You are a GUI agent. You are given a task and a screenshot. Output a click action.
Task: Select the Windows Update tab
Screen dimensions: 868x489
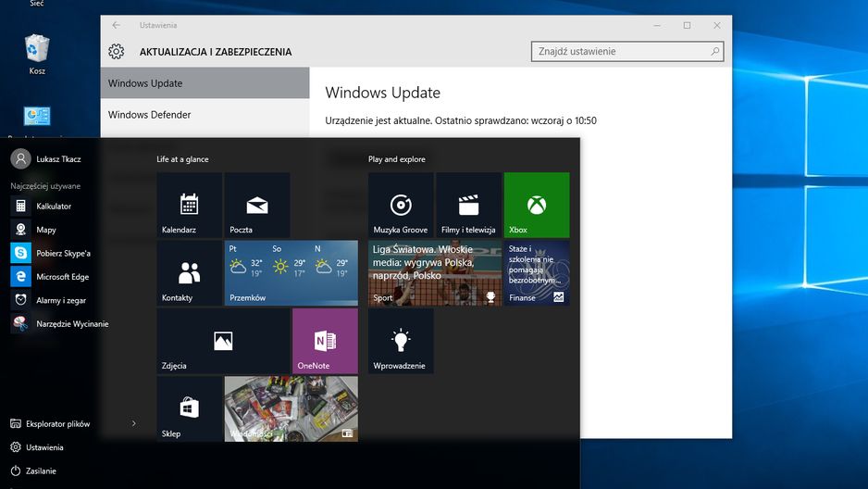pyautogui.click(x=205, y=83)
